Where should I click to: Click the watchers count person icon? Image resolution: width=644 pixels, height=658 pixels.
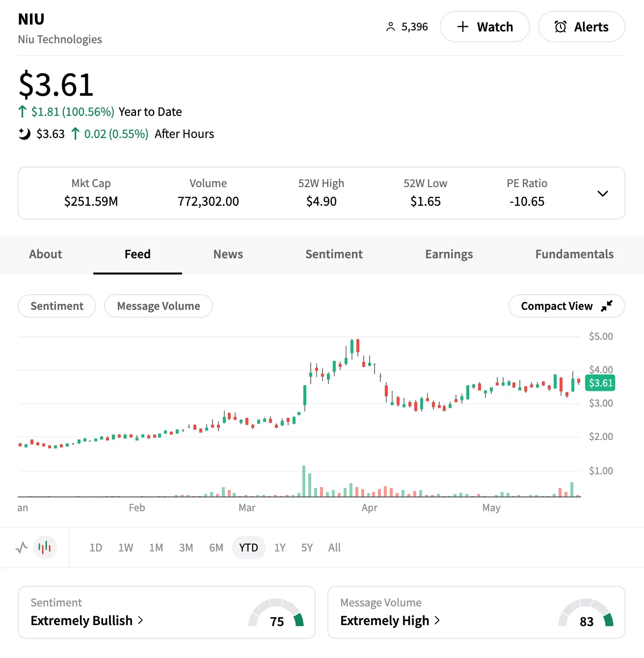[390, 27]
